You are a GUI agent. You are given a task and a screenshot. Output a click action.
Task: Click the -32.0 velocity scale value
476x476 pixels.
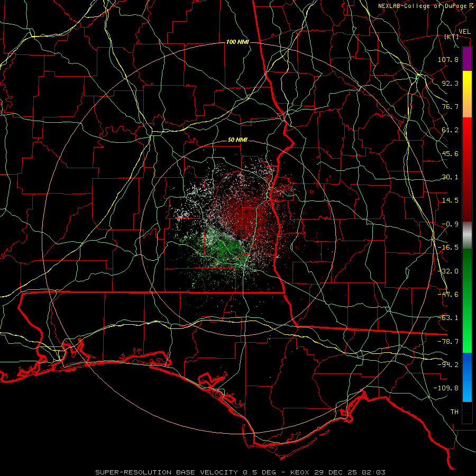pos(448,271)
